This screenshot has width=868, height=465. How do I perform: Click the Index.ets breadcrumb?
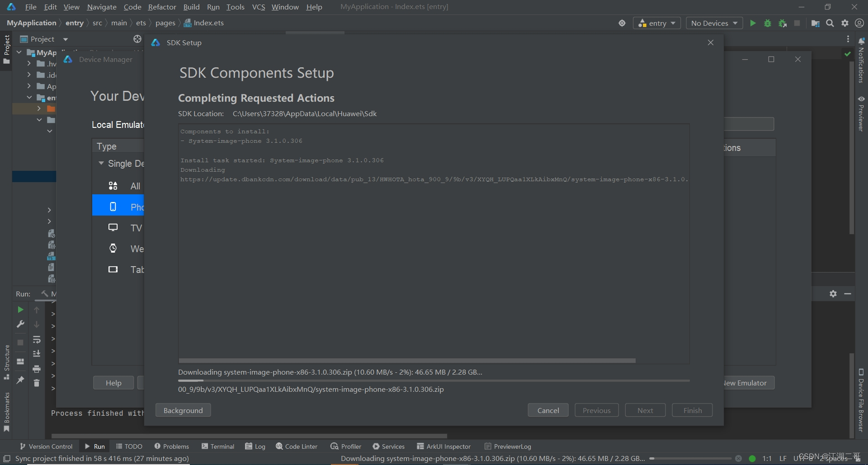pos(204,23)
